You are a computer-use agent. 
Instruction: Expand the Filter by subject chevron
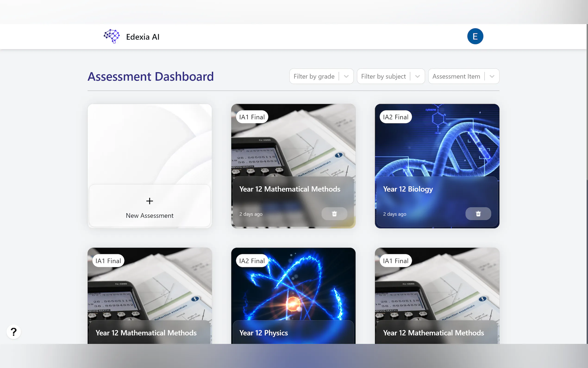pyautogui.click(x=417, y=76)
